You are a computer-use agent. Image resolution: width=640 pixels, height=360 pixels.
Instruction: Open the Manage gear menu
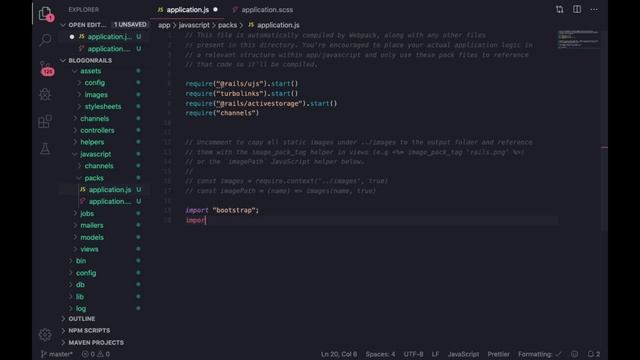tap(45, 335)
